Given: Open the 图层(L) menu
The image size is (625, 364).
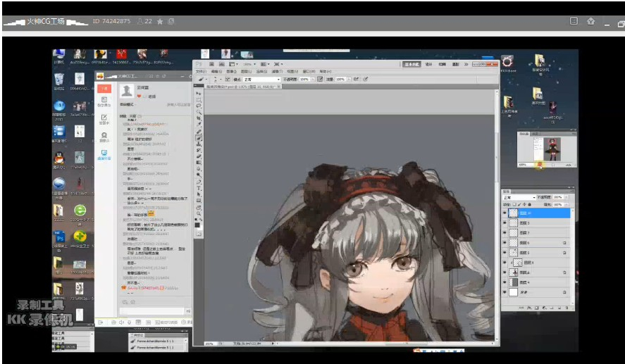Looking at the screenshot, I should [247, 71].
